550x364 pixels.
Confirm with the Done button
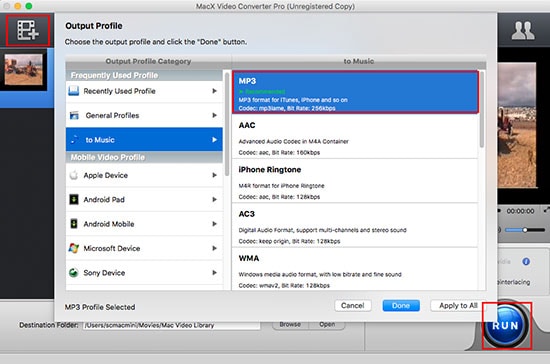point(401,305)
